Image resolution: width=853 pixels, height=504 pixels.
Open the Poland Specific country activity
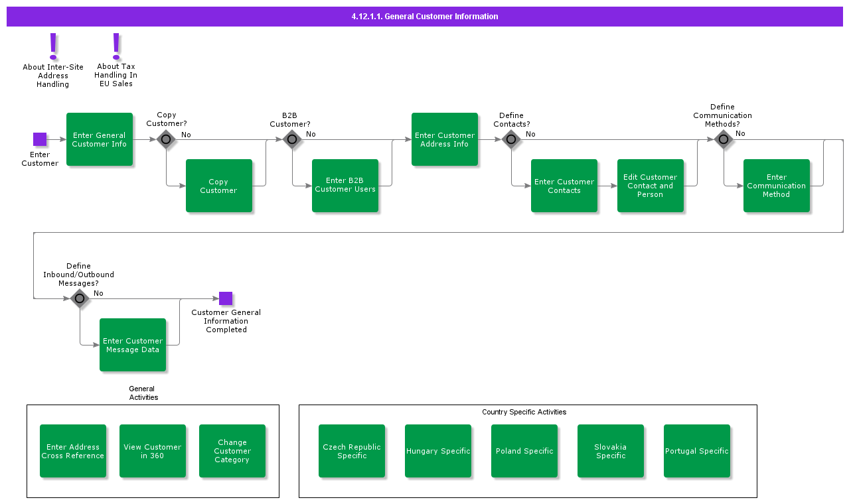pos(524,451)
